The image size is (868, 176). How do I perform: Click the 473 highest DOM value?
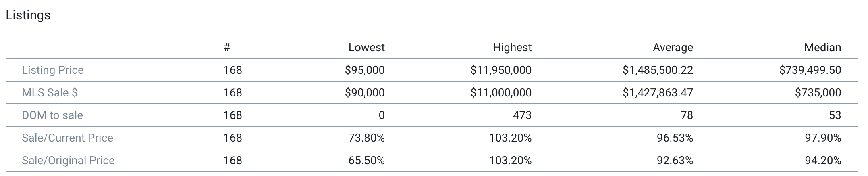pos(522,115)
